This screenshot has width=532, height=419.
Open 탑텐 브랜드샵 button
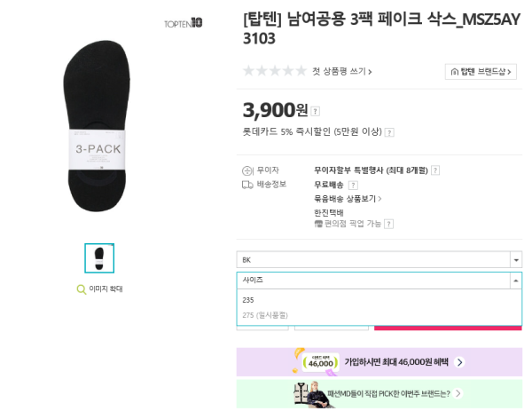[481, 72]
